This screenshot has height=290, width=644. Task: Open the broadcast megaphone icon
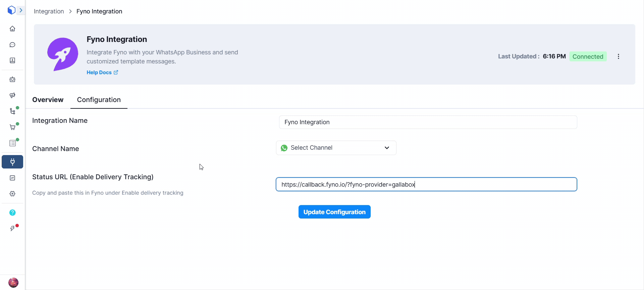(x=12, y=95)
